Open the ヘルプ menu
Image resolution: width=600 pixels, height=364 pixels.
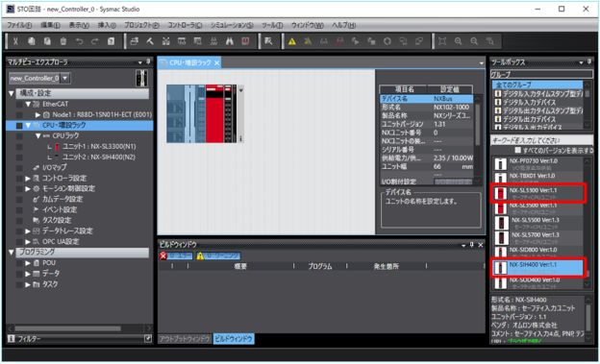(343, 25)
